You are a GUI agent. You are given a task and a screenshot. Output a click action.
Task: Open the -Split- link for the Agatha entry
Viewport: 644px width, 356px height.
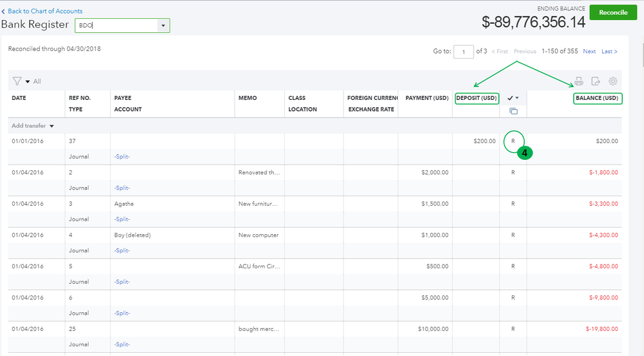(x=122, y=219)
